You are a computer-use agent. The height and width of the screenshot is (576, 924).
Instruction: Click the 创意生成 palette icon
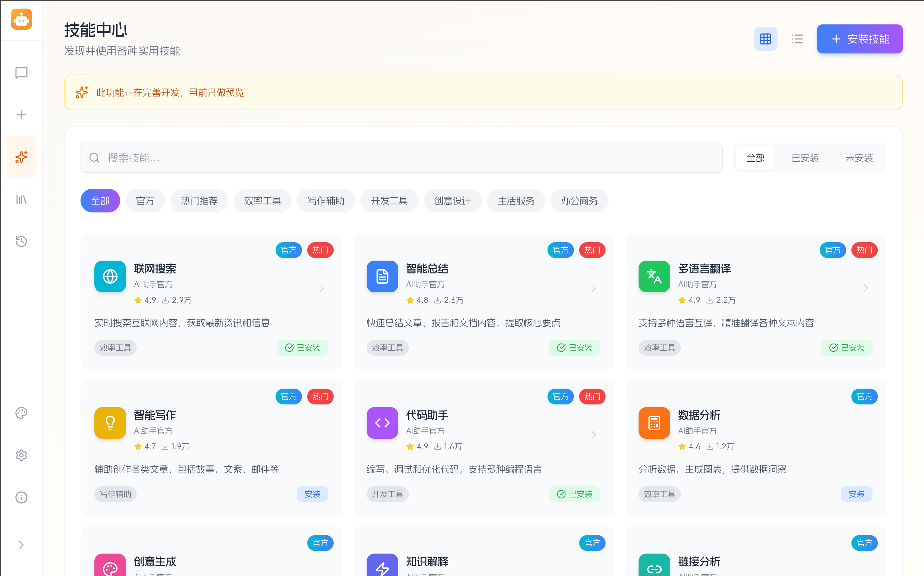click(110, 565)
